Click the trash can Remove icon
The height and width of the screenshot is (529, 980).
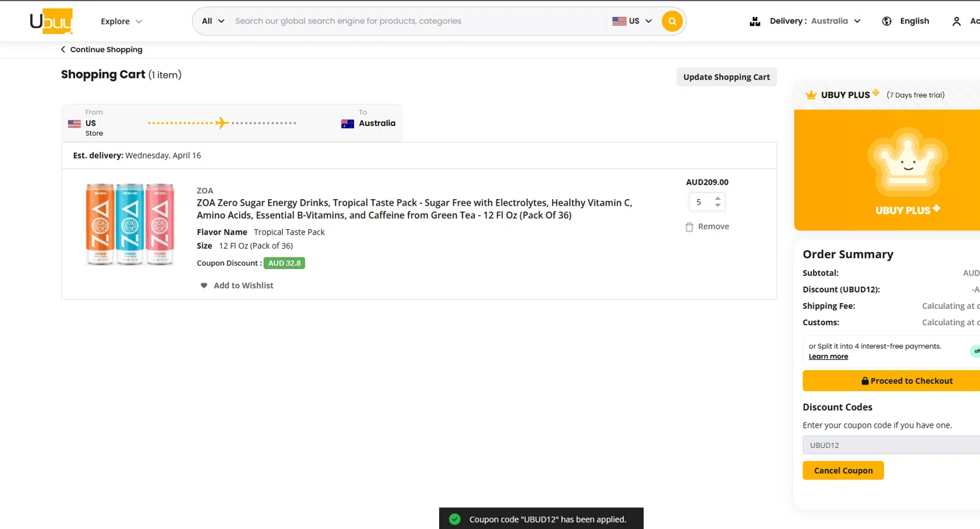689,227
